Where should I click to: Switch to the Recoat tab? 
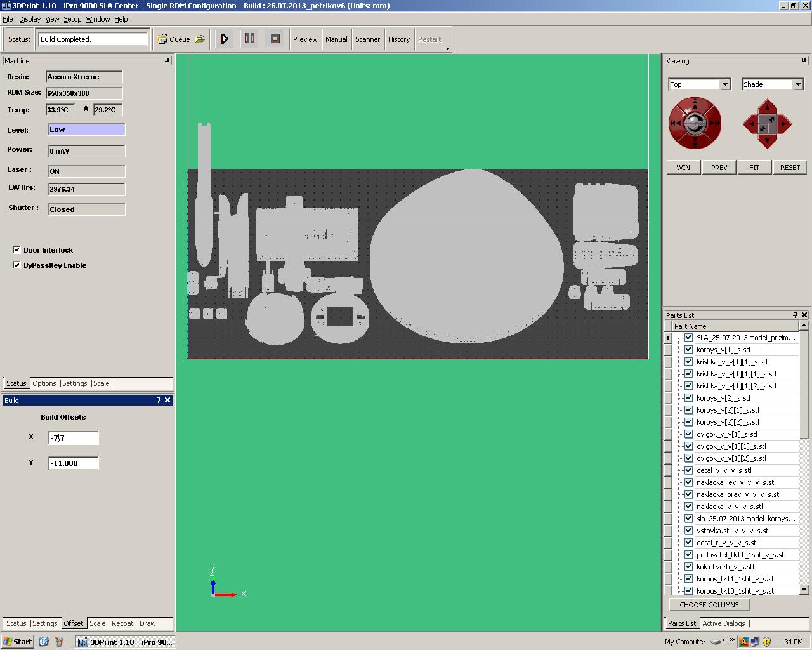pos(122,623)
